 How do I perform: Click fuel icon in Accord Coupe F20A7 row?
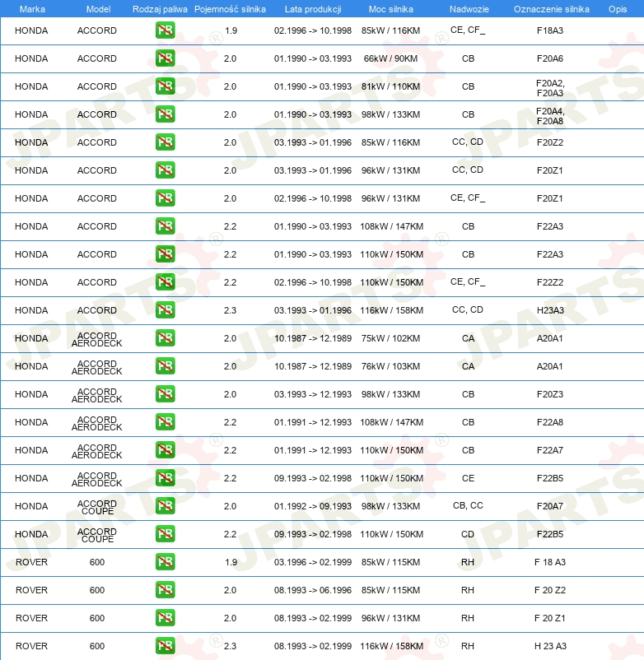coord(165,505)
